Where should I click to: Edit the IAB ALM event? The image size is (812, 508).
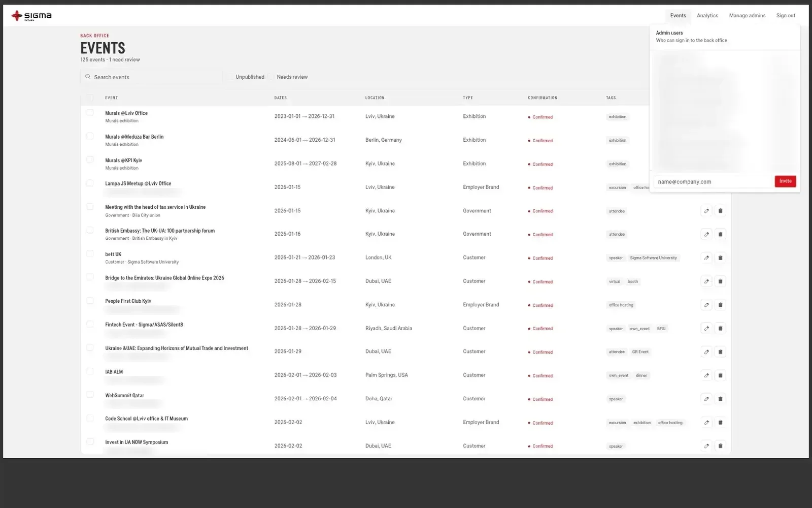706,375
